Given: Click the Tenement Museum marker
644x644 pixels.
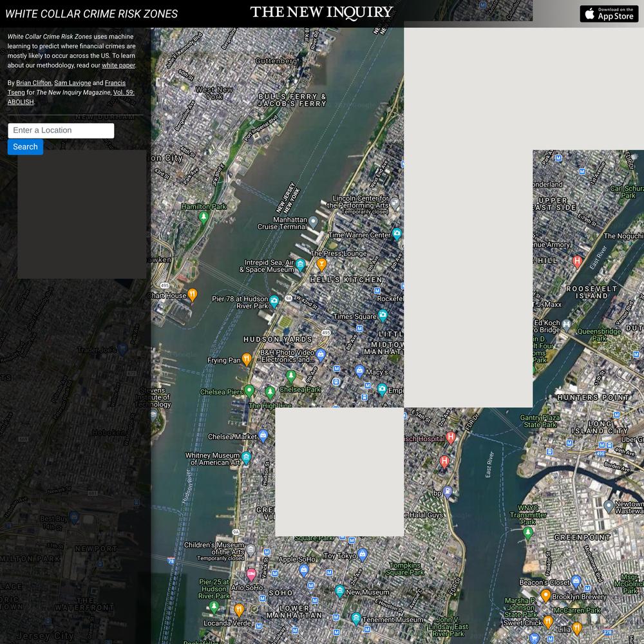Looking at the screenshot, I should [x=356, y=618].
